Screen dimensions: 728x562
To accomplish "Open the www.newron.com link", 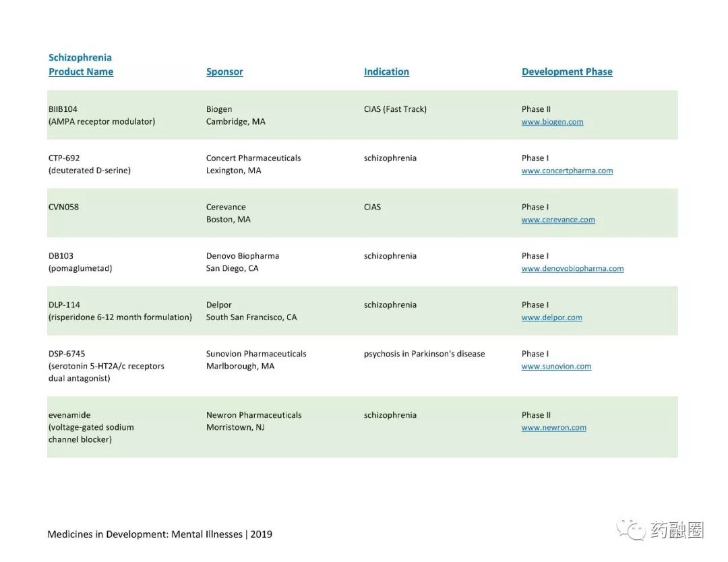I will point(554,428).
